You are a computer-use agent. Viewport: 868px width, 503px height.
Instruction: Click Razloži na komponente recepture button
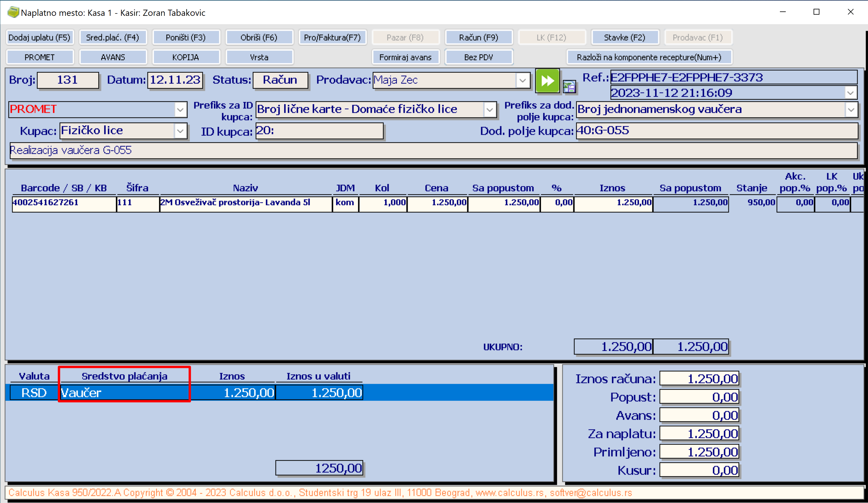pyautogui.click(x=649, y=57)
